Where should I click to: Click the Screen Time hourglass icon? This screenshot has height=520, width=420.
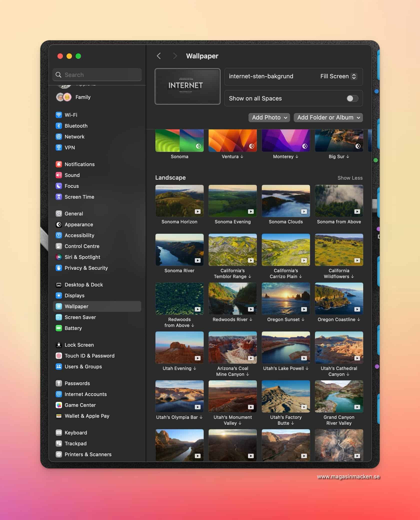click(59, 197)
